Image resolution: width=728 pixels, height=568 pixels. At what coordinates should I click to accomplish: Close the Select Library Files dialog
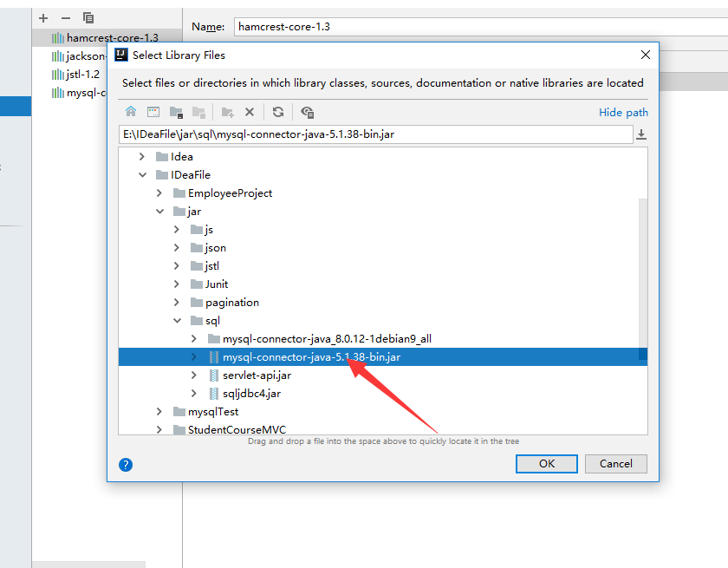(646, 55)
